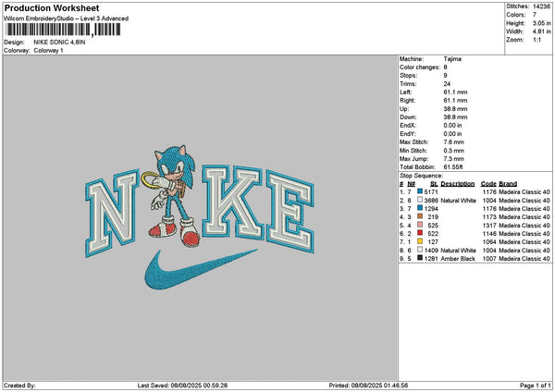Select the 'Up:' measurement label
Screen dimensions: 555x392
click(x=404, y=109)
